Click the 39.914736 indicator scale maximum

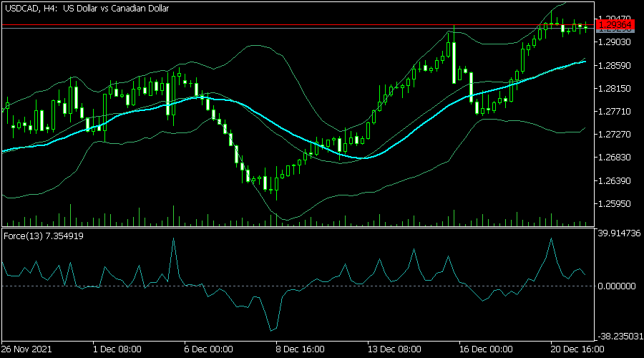pyautogui.click(x=620, y=233)
